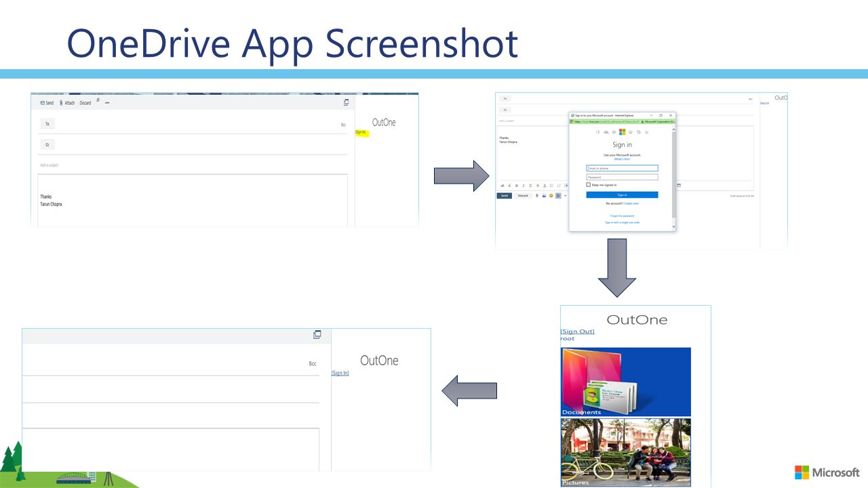The height and width of the screenshot is (488, 868).
Task: Toggle Bold in top-right compose formatting bar
Action: (x=517, y=186)
